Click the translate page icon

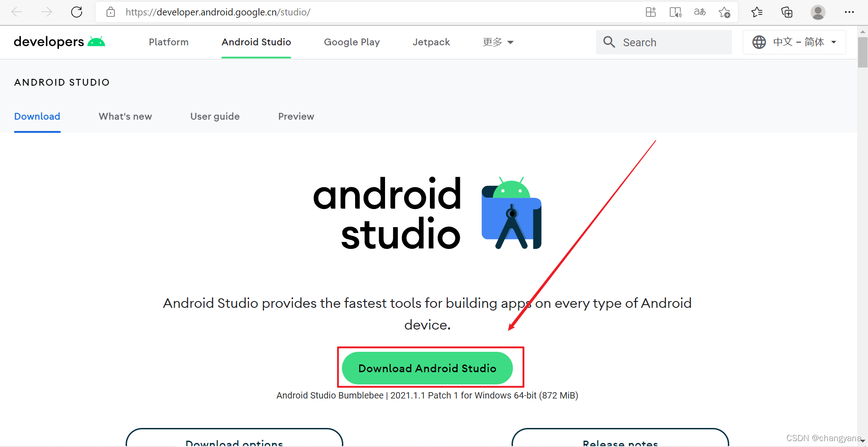click(700, 12)
